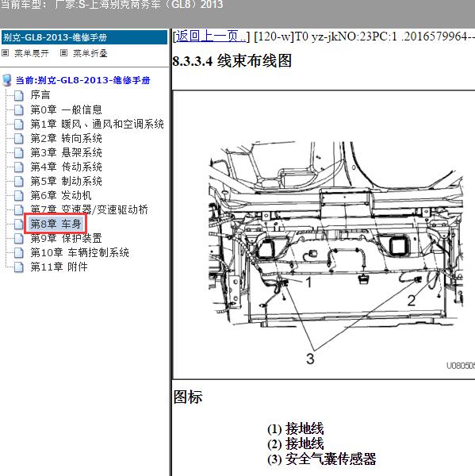Click the page icon beside 第6章 发动机
Screen dimensions: 475x476
pos(18,195)
